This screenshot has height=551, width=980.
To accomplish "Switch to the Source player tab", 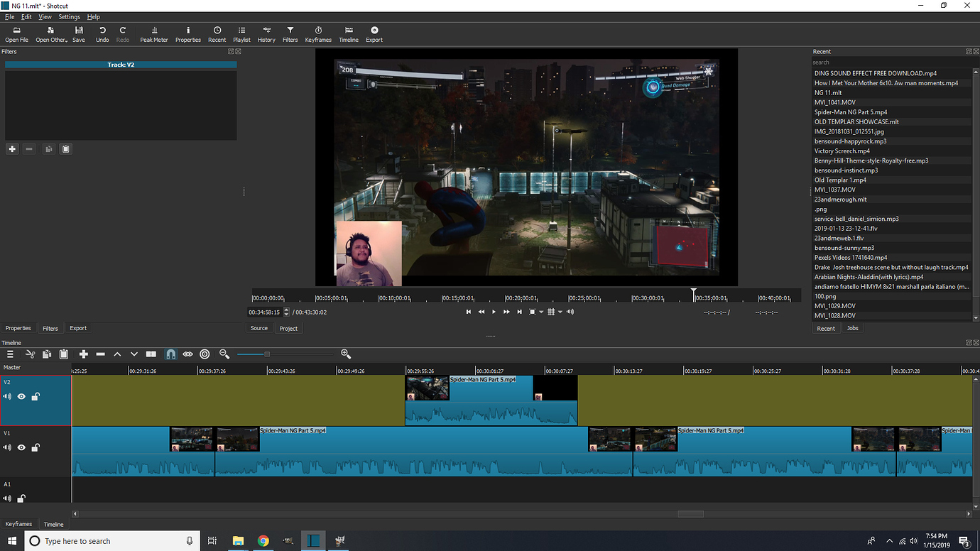I will coord(259,328).
